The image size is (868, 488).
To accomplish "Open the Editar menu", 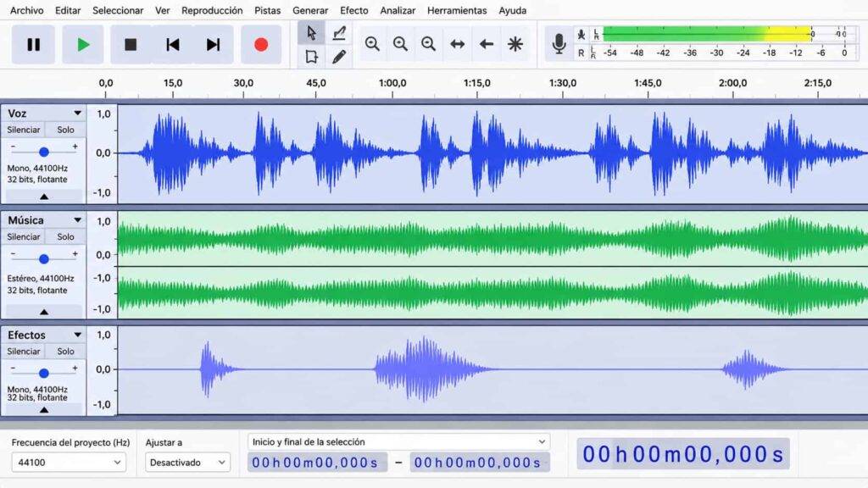I will coord(68,10).
